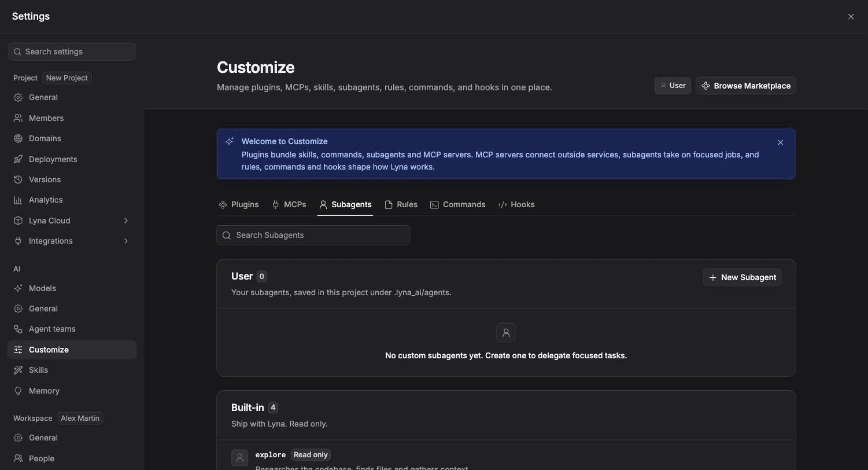Switch to the MCPs tab
This screenshot has width=868, height=470.
(289, 204)
